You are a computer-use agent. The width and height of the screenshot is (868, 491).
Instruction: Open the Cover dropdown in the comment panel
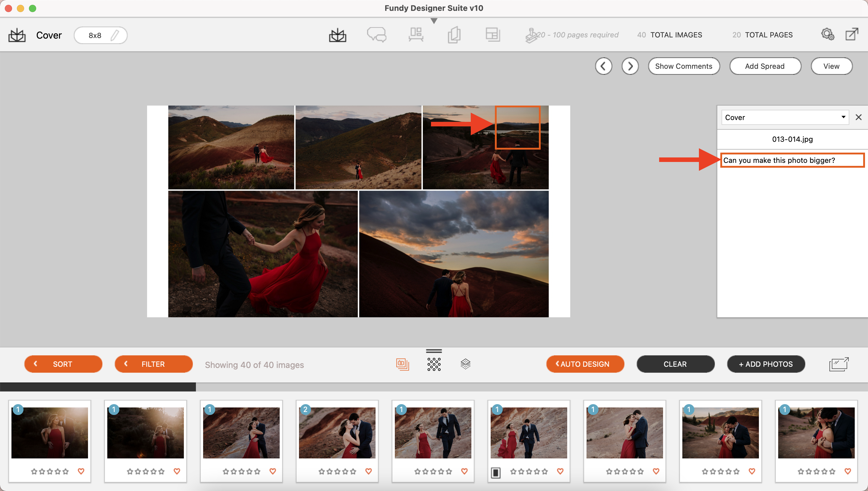coord(785,117)
